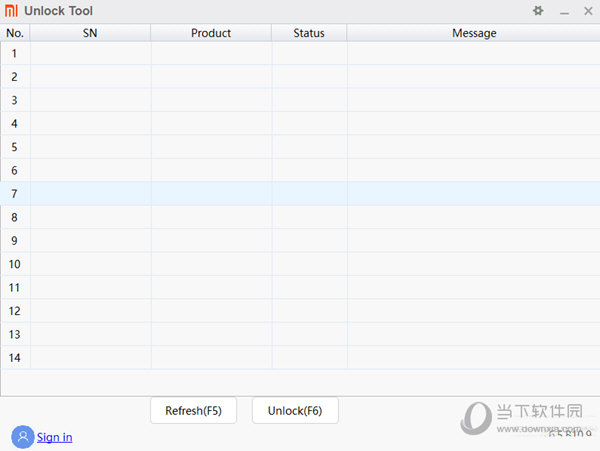Select row 1 in the device table
This screenshot has height=451, width=600.
pos(300,53)
